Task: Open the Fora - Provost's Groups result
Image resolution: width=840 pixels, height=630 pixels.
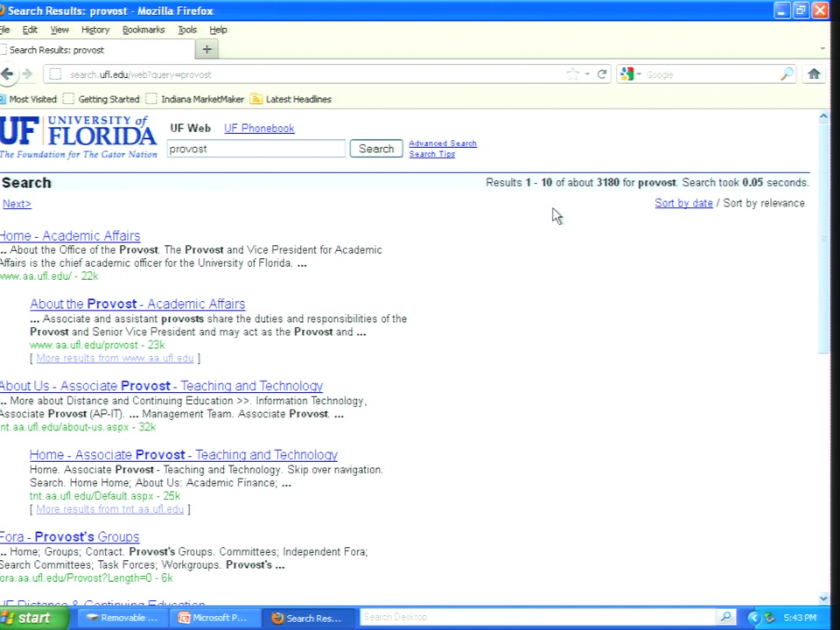Action: (70, 536)
